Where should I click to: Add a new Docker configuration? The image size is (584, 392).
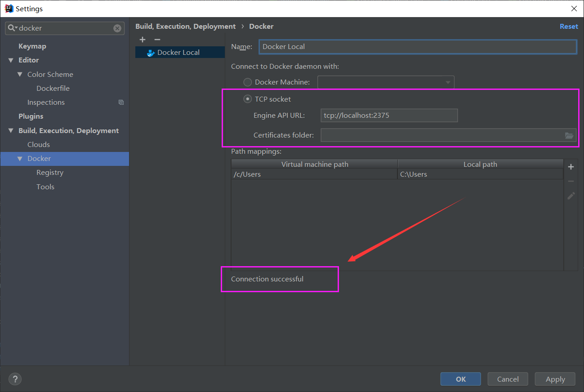(142, 40)
